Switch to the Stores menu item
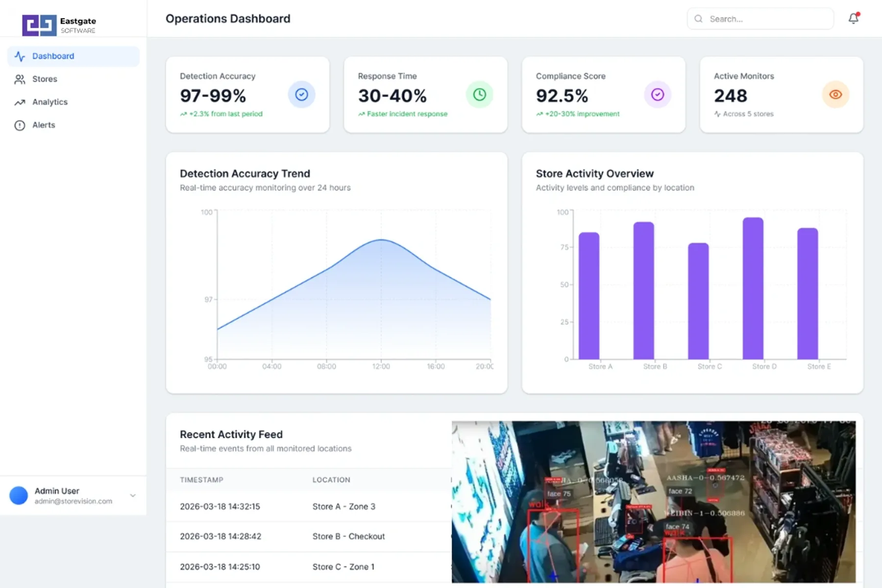The image size is (882, 588). click(x=45, y=79)
